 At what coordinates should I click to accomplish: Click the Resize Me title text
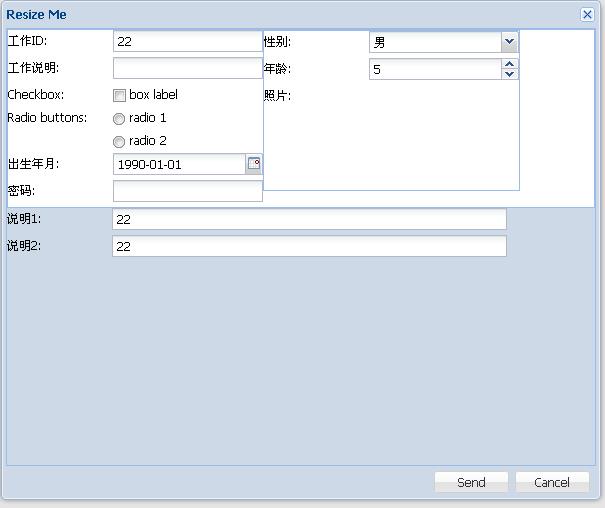[x=36, y=15]
